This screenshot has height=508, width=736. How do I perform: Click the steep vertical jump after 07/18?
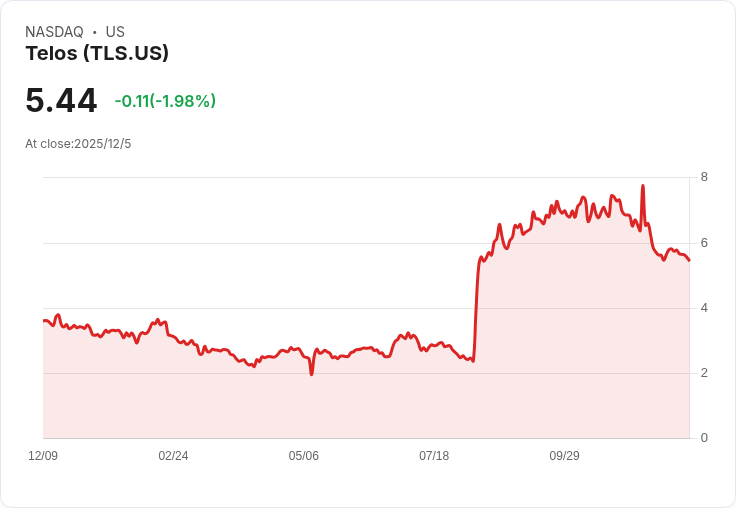coord(476,310)
